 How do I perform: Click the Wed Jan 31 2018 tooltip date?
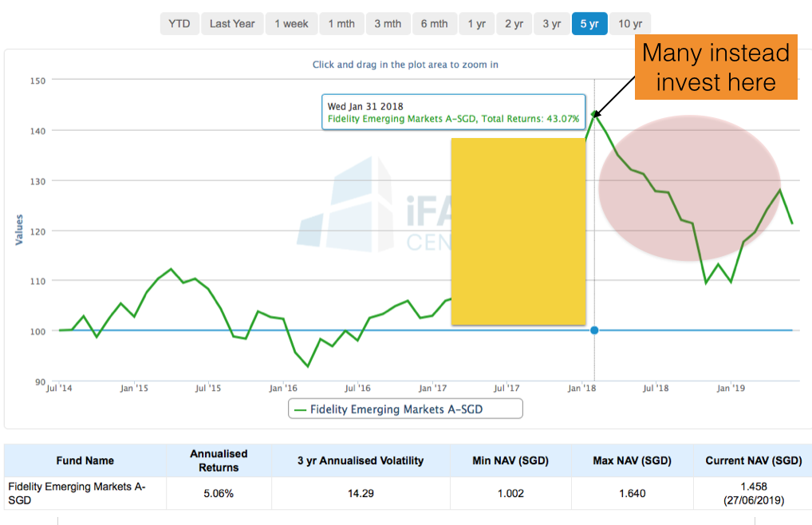(365, 107)
